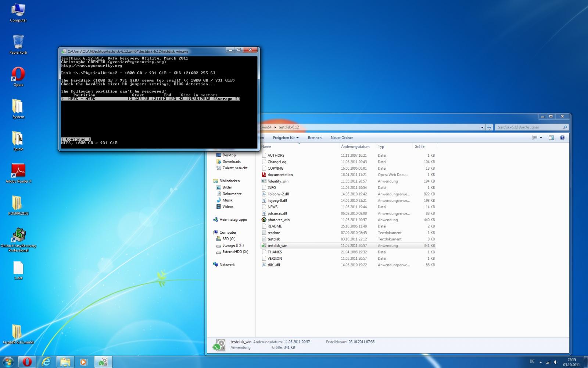The width and height of the screenshot is (588, 368).
Task: Sort files by the Typ column header
Action: [394, 146]
